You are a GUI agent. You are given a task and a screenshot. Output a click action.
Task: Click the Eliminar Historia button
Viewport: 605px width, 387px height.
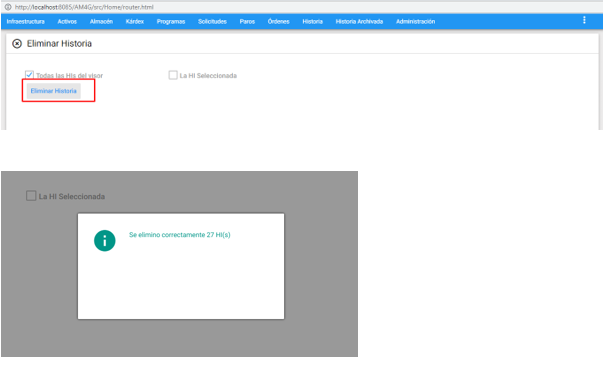click(54, 91)
